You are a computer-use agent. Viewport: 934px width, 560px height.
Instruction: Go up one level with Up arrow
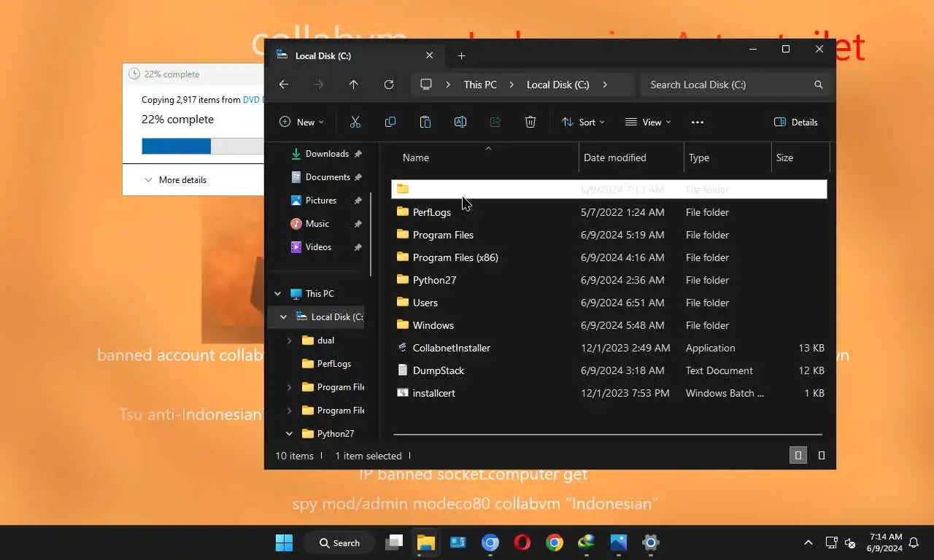[354, 85]
